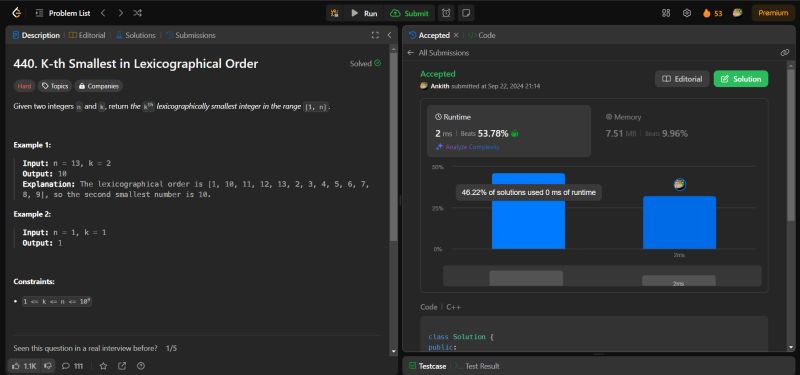This screenshot has height=375, width=800.
Task: Open the layout grid icon
Action: pyautogui.click(x=666, y=13)
